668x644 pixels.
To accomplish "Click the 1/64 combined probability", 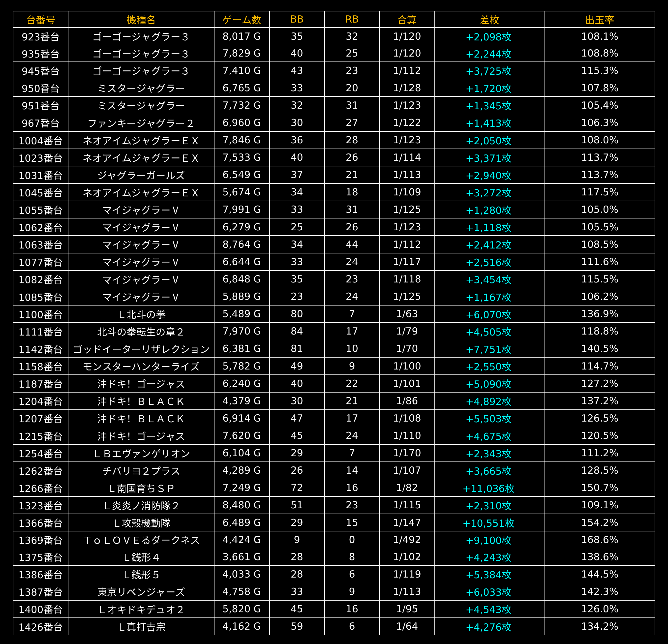I will [407, 627].
